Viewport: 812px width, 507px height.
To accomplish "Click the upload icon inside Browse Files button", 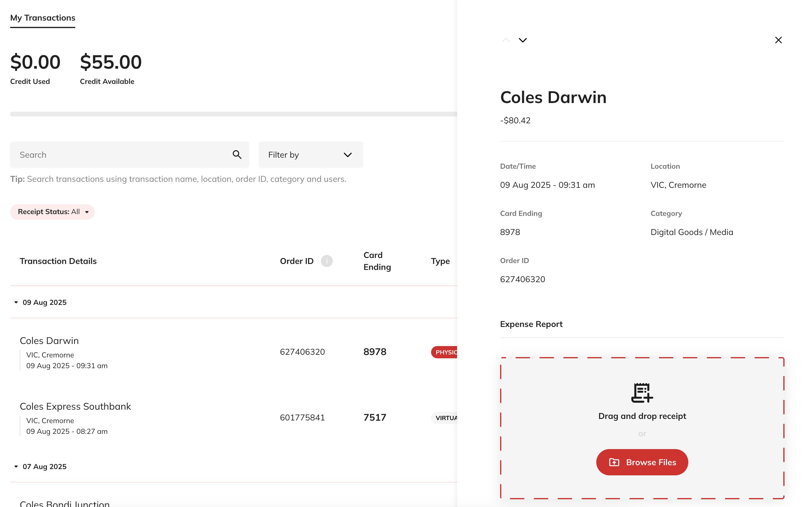I will 614,462.
